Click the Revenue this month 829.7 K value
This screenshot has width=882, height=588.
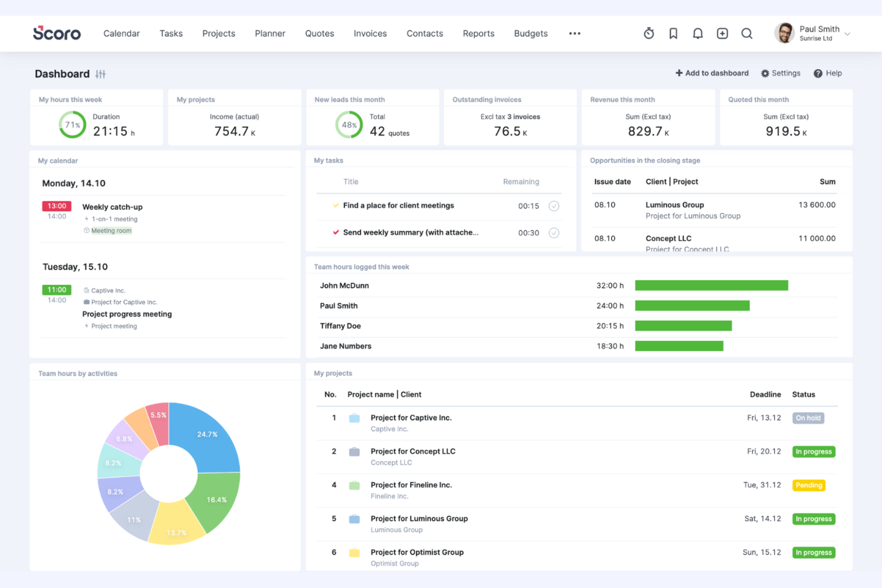click(648, 132)
